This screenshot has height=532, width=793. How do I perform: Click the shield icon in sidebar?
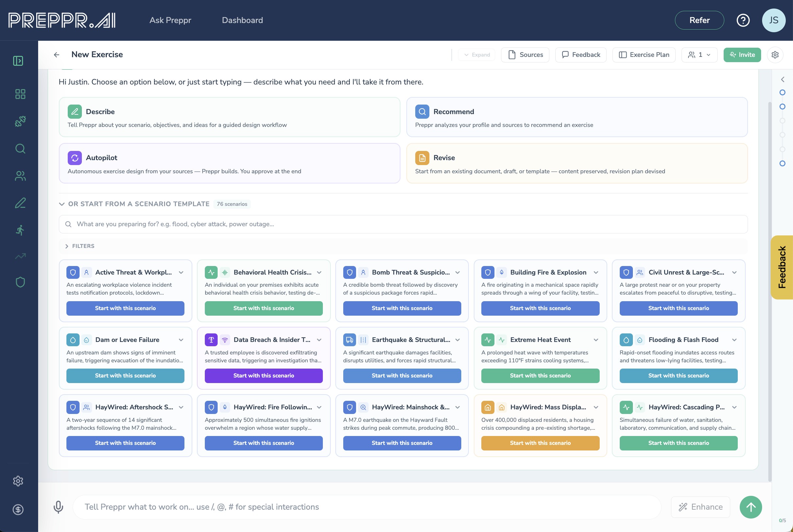(20, 282)
